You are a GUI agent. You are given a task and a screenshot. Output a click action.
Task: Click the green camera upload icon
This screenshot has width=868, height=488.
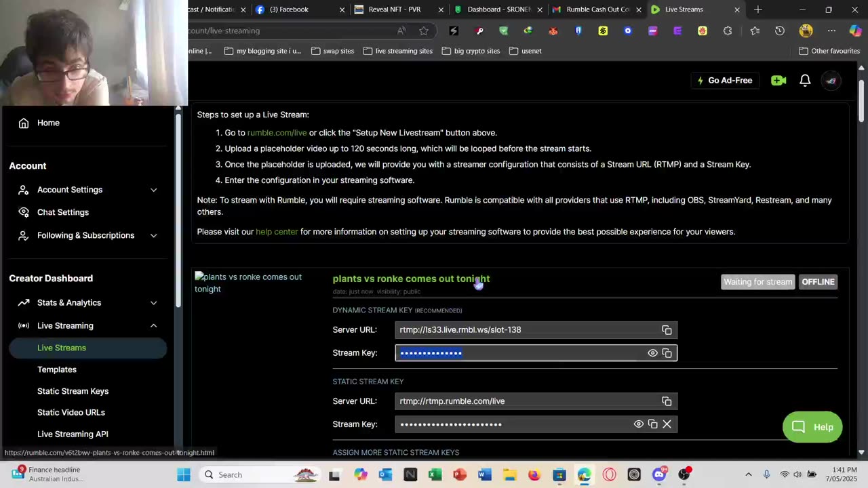coord(778,81)
